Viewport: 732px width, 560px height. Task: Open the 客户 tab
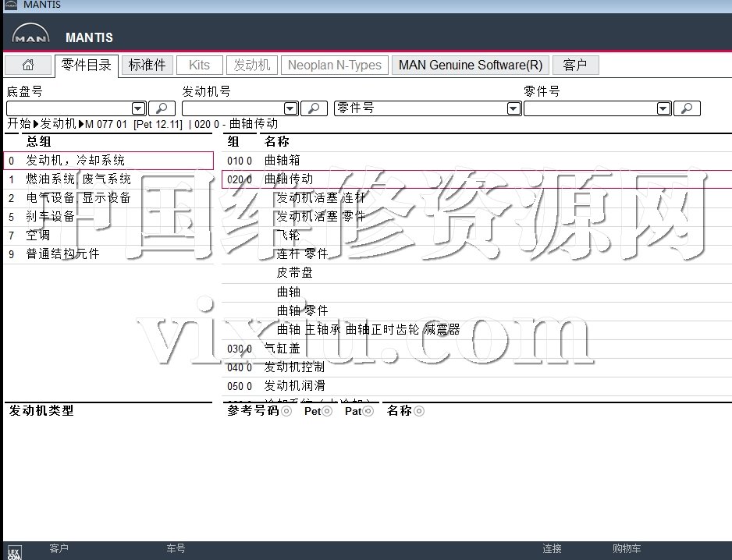575,66
